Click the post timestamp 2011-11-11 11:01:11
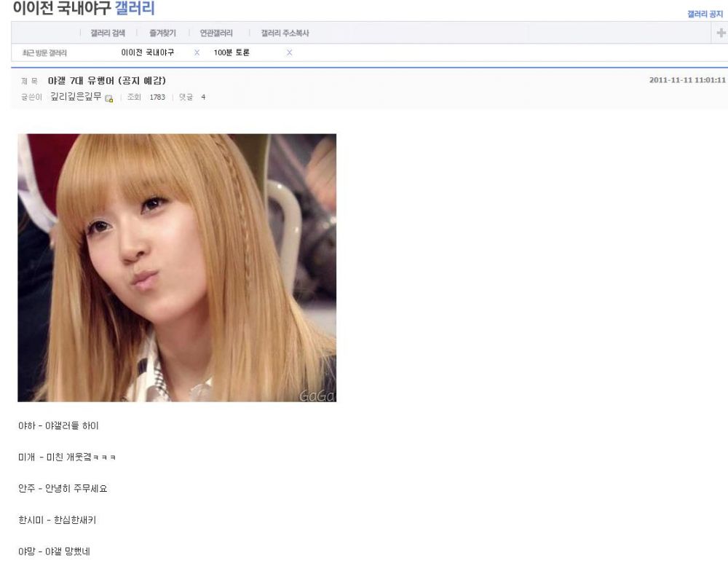The width and height of the screenshot is (728, 577). [x=687, y=80]
